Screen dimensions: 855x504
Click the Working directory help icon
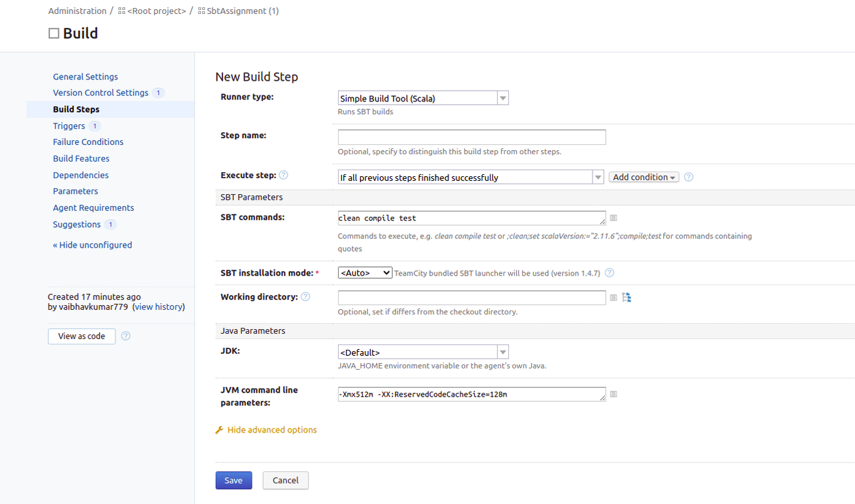click(x=305, y=296)
